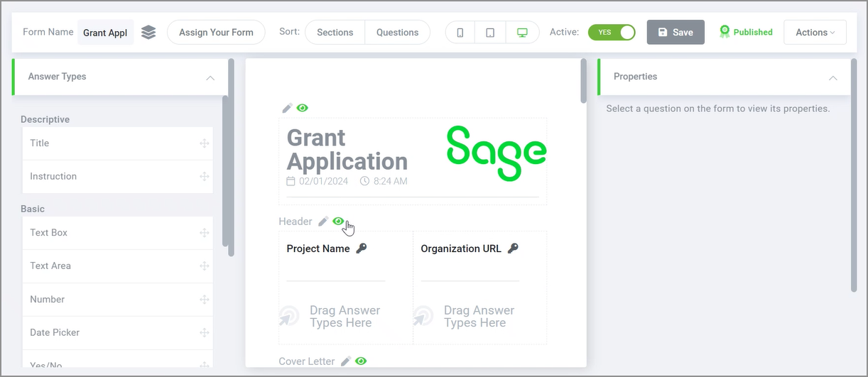Click the move handle for Text Box
The image size is (868, 377).
coord(205,233)
